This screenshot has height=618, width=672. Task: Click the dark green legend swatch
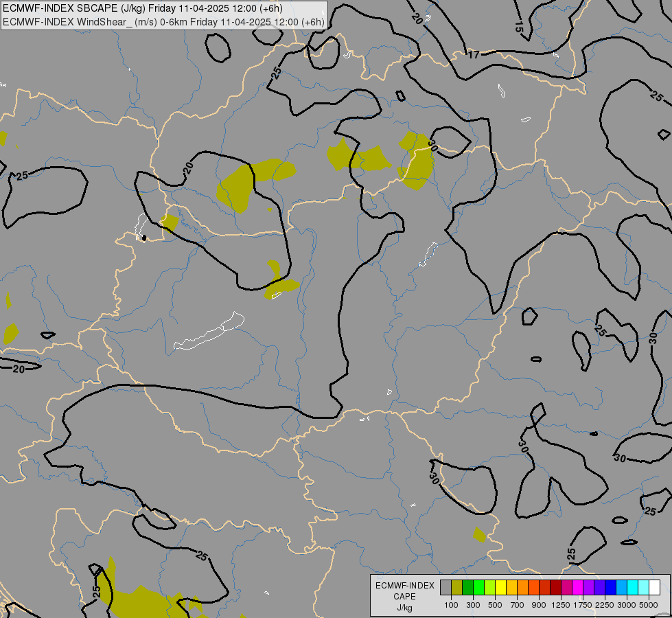(468, 588)
